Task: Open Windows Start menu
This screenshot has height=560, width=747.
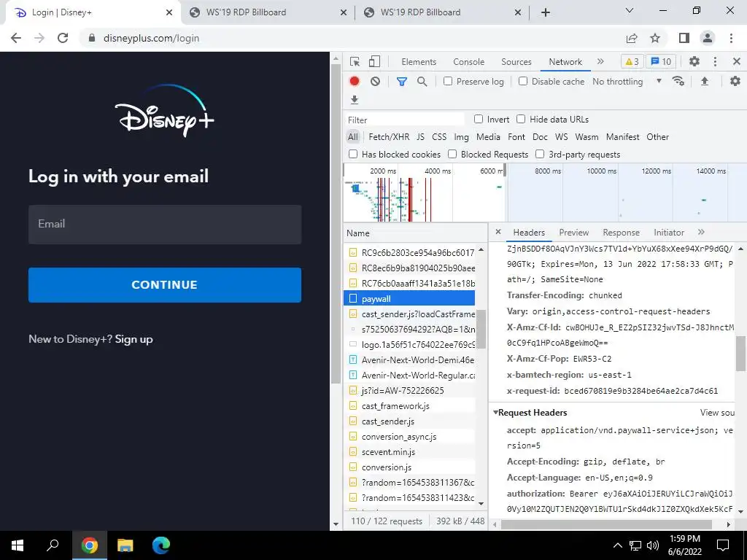Action: 18,545
